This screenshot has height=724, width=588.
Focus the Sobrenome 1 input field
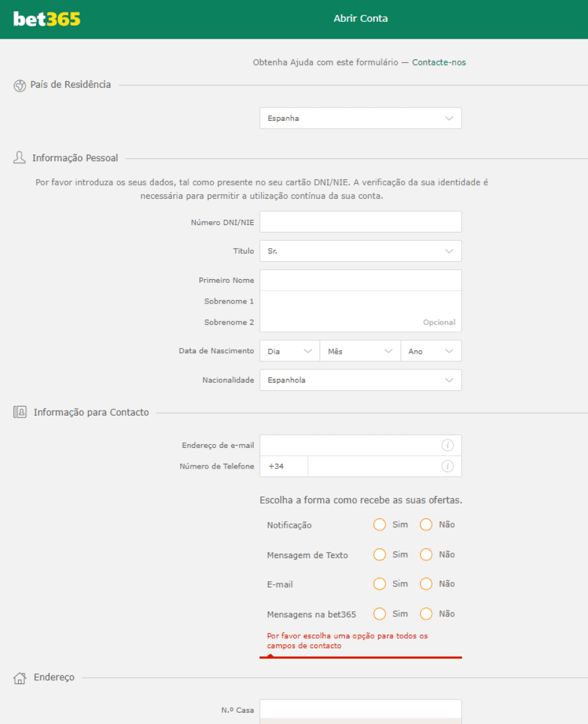(361, 301)
